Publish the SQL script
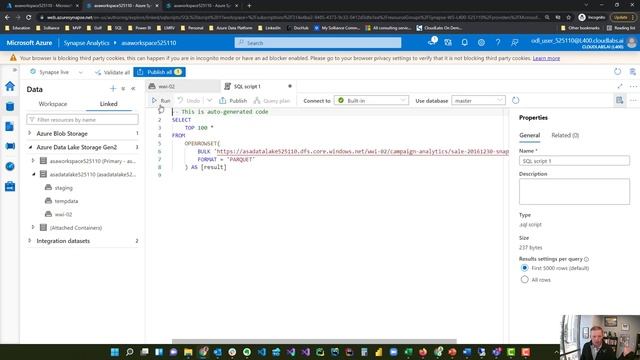Viewport: 640px width, 360px height. coord(233,100)
